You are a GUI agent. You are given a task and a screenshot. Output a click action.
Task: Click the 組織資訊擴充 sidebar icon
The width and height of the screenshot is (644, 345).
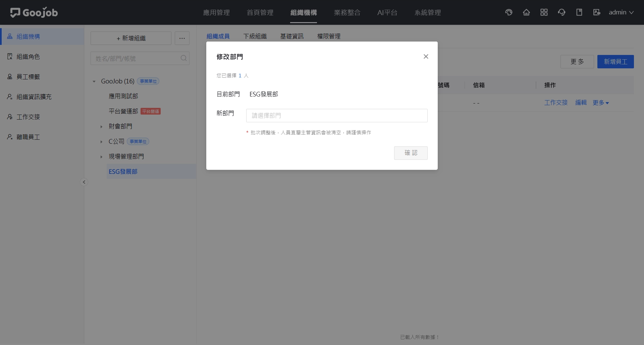click(10, 97)
